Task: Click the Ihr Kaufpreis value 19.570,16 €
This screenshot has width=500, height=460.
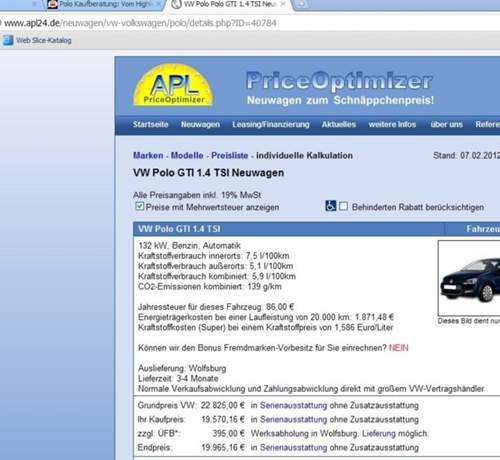Action: pyautogui.click(x=222, y=420)
